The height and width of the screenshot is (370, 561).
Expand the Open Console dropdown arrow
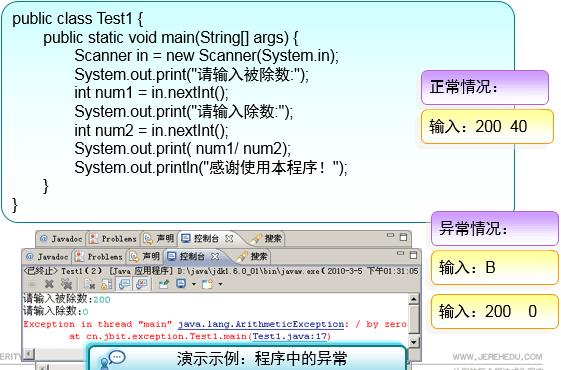pyautogui.click(x=220, y=284)
